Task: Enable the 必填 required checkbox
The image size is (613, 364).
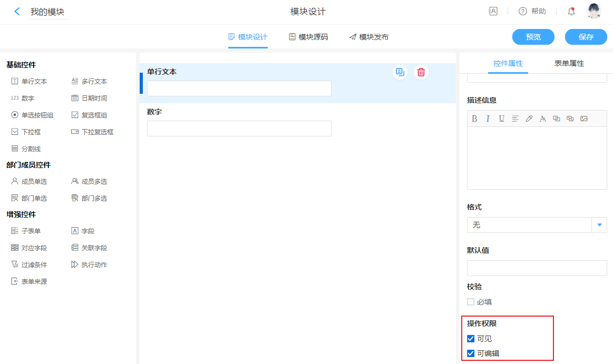Action: [471, 302]
